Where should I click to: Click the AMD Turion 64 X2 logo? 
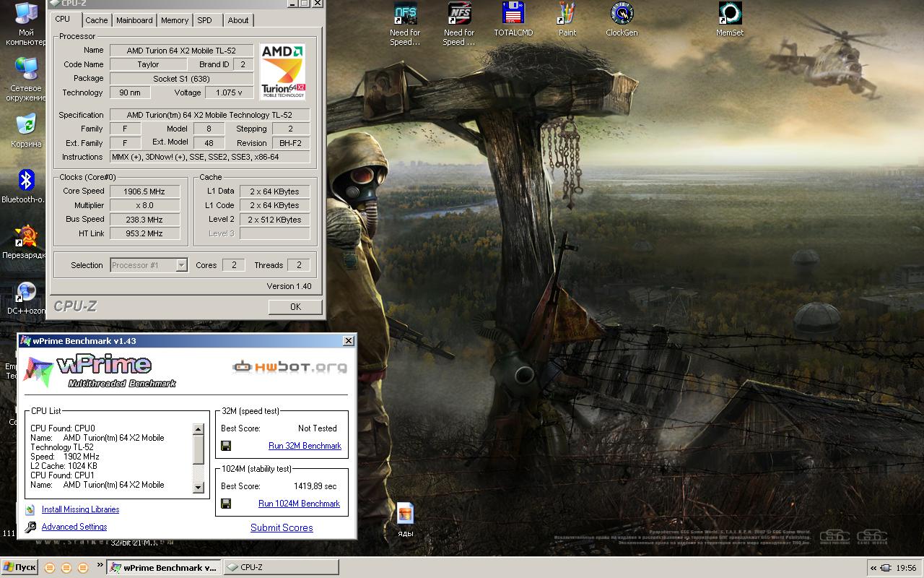282,72
